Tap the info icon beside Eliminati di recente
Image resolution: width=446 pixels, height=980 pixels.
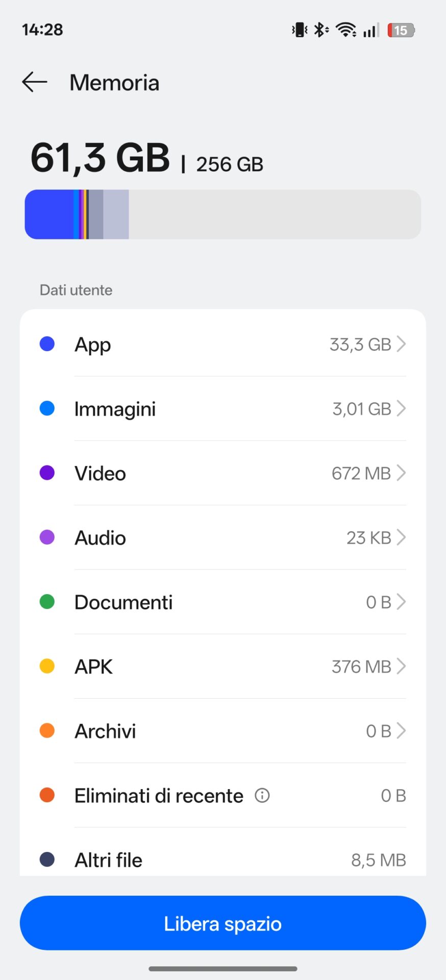[x=262, y=795]
